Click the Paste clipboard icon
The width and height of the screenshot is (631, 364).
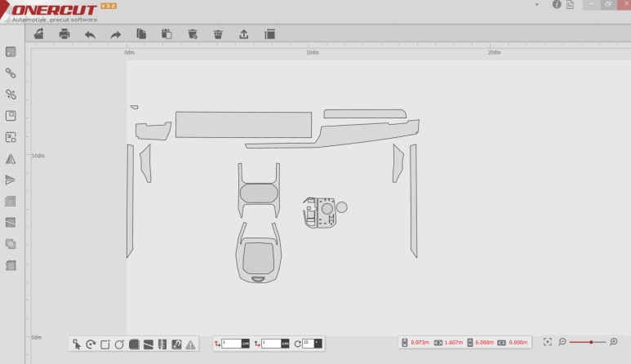[167, 34]
